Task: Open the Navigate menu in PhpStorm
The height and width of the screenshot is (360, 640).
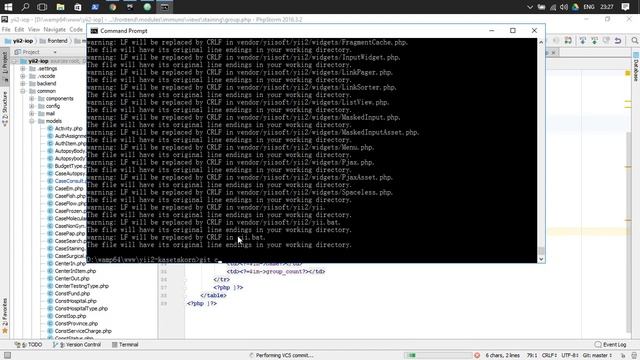Action: [x=54, y=29]
